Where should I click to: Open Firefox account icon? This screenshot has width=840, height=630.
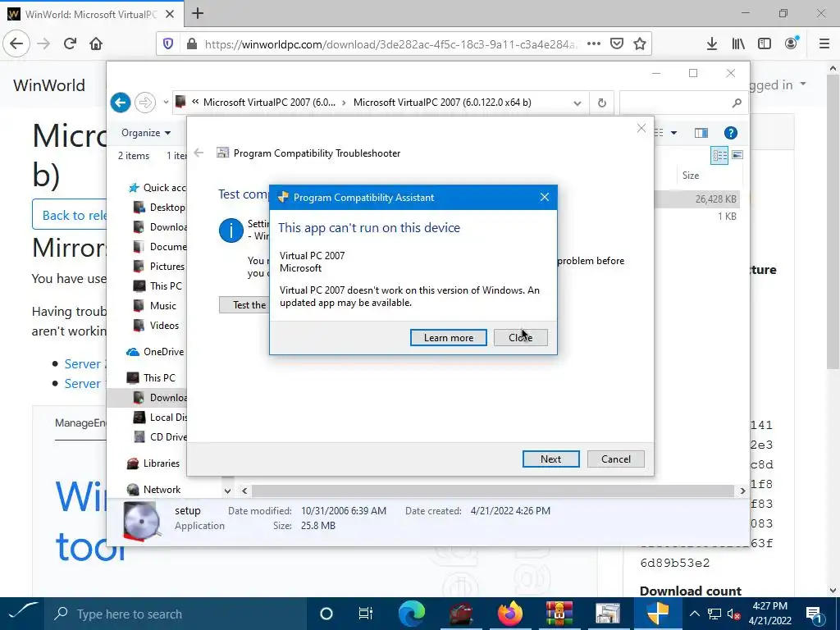click(x=791, y=44)
